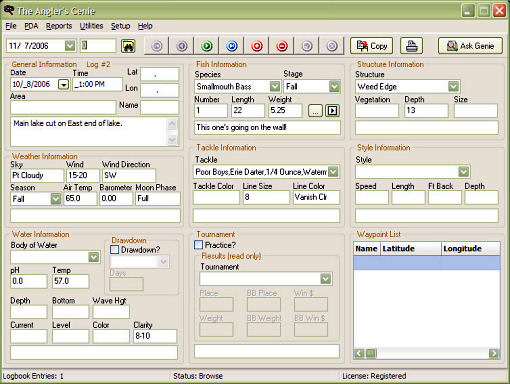This screenshot has height=384, width=510.
Task: Click the Line Color field showing Vanish Clr
Action: tap(316, 197)
